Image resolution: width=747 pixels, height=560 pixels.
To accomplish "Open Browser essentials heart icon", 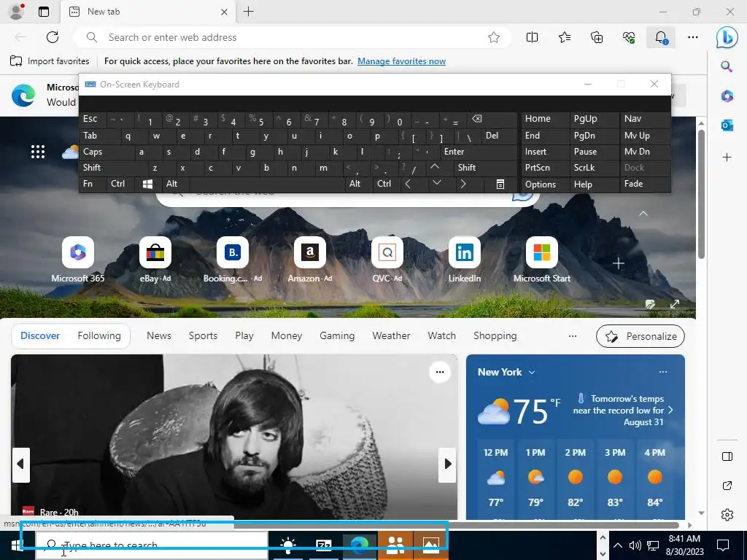I will point(629,37).
